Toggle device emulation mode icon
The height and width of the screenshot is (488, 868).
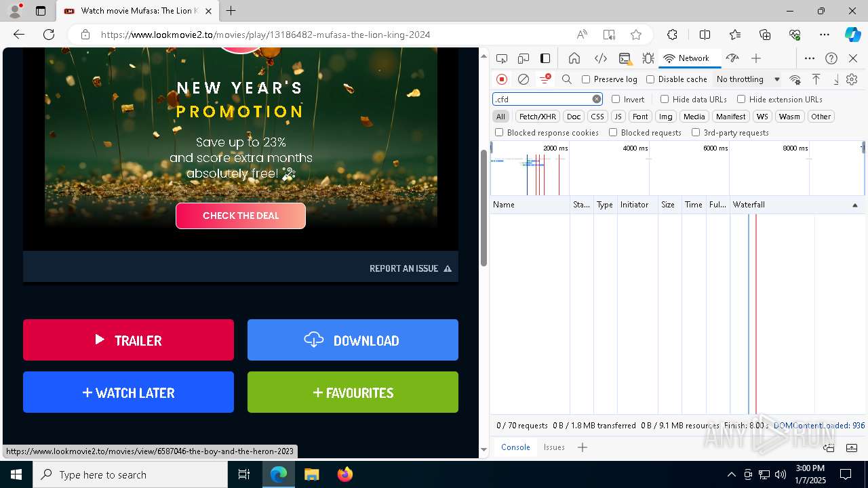click(524, 58)
